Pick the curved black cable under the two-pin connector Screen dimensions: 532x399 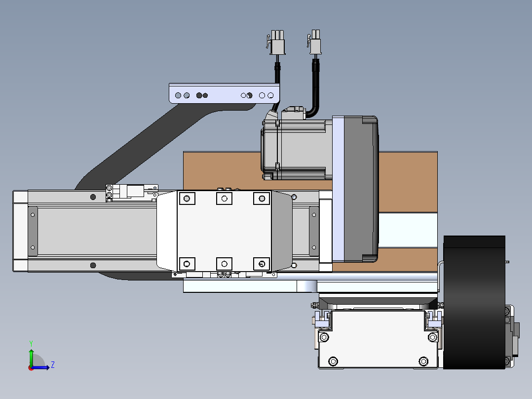[314, 88]
